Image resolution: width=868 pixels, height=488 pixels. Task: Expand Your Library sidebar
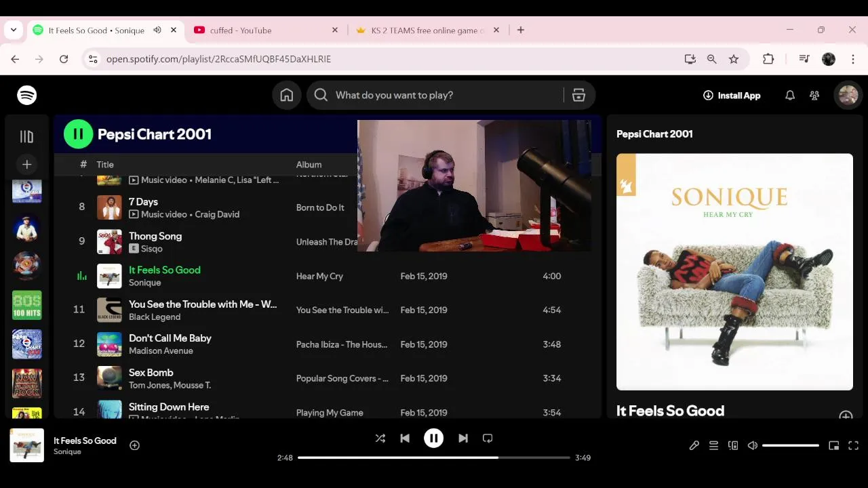tap(26, 137)
